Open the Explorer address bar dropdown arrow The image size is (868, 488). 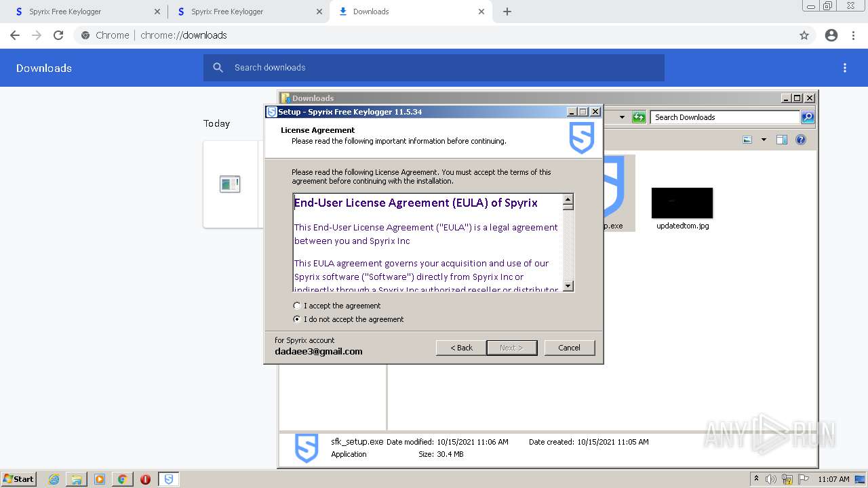tap(622, 117)
